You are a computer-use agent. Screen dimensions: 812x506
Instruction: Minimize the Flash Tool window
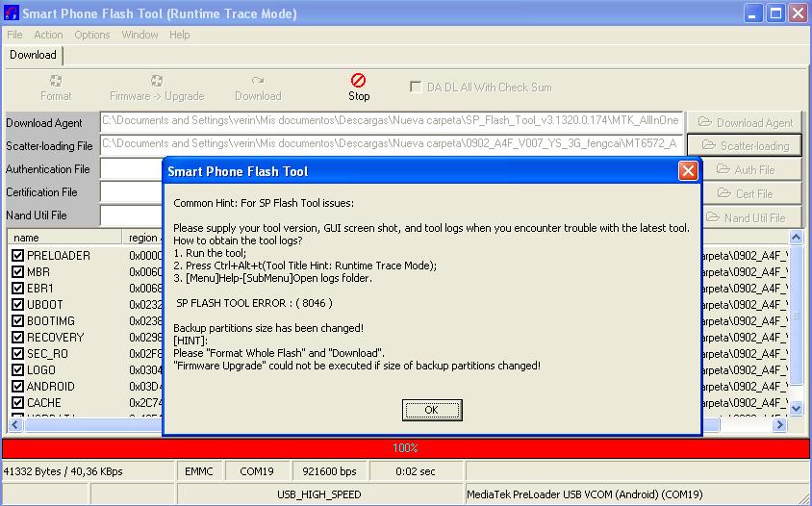pyautogui.click(x=753, y=13)
